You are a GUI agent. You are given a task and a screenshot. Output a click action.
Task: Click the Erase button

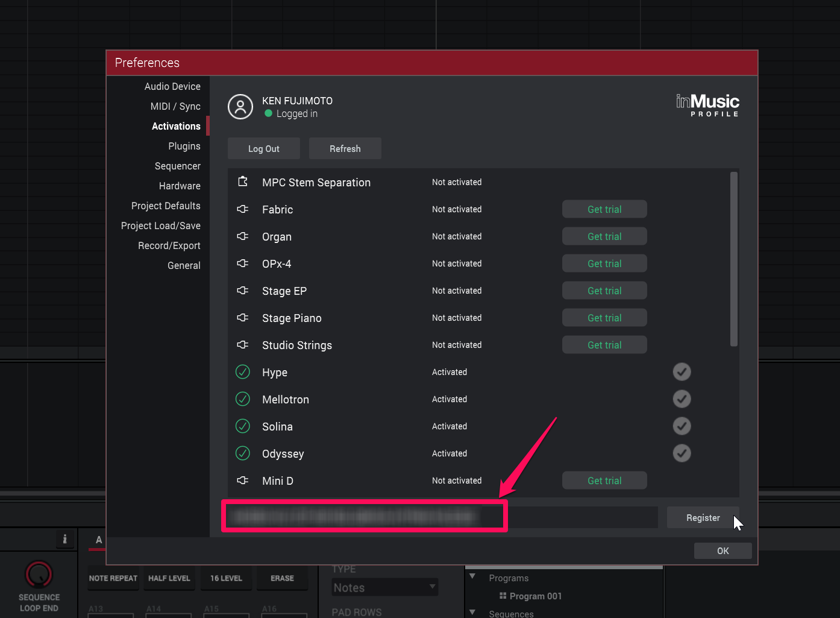click(283, 578)
